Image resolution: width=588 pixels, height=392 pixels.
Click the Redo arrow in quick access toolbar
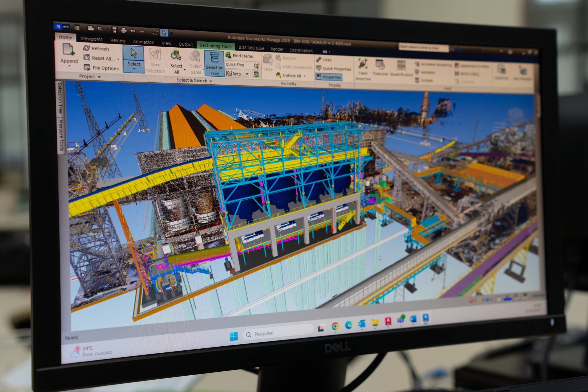click(142, 31)
